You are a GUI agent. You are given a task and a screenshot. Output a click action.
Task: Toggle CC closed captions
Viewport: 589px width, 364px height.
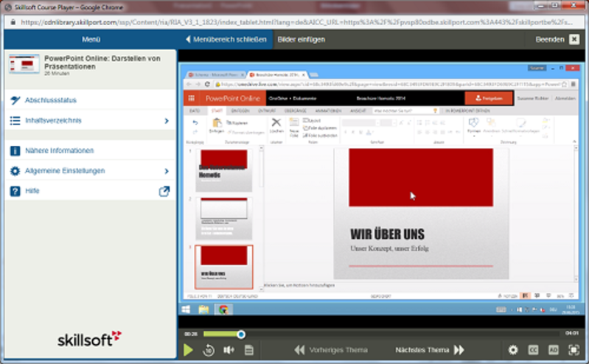point(534,350)
